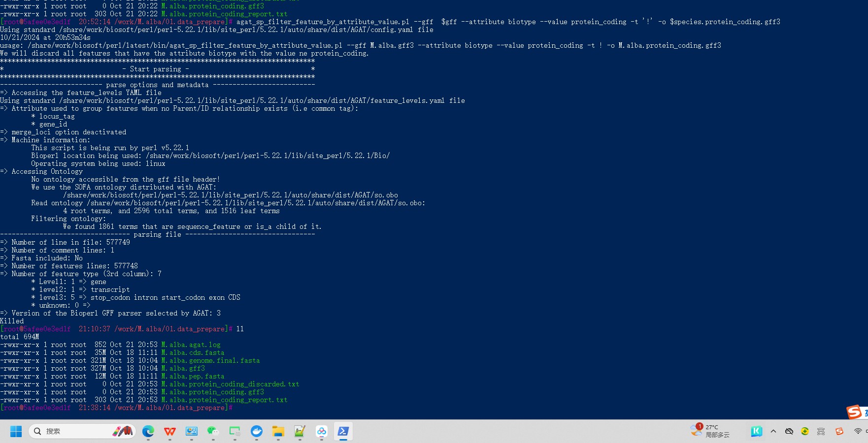The image size is (868, 443).
Task: Click 'merge_loci option deactivated' line
Action: point(63,132)
